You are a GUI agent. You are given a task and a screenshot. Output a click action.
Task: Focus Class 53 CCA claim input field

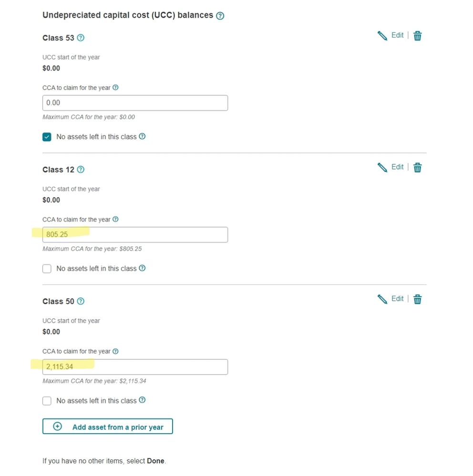[135, 103]
